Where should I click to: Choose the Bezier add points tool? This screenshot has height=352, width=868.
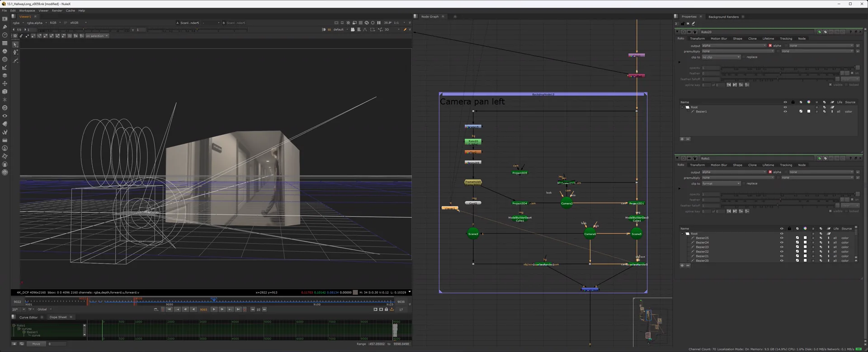(x=16, y=52)
